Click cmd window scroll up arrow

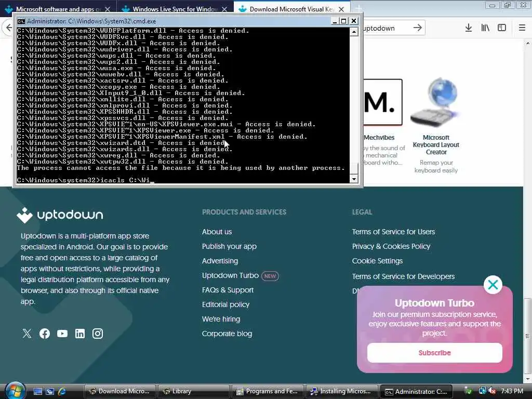coord(353,32)
